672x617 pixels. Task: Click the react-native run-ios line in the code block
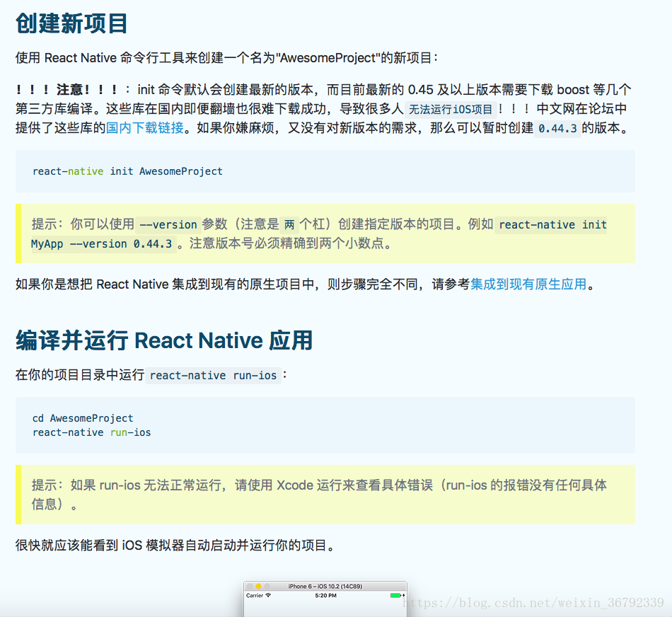point(92,432)
